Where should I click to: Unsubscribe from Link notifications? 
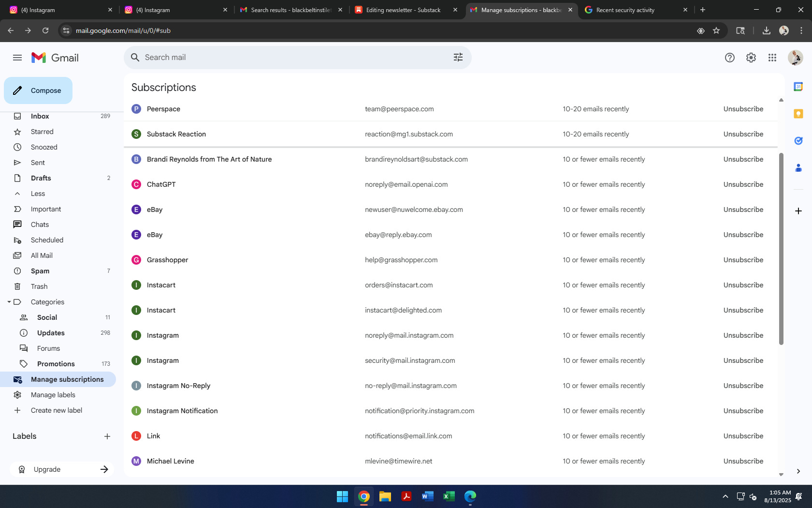coord(743,436)
